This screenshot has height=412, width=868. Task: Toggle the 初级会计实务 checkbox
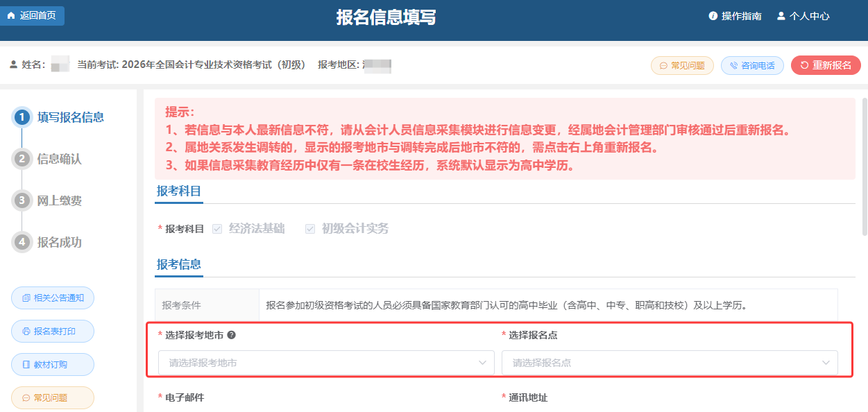pos(310,229)
